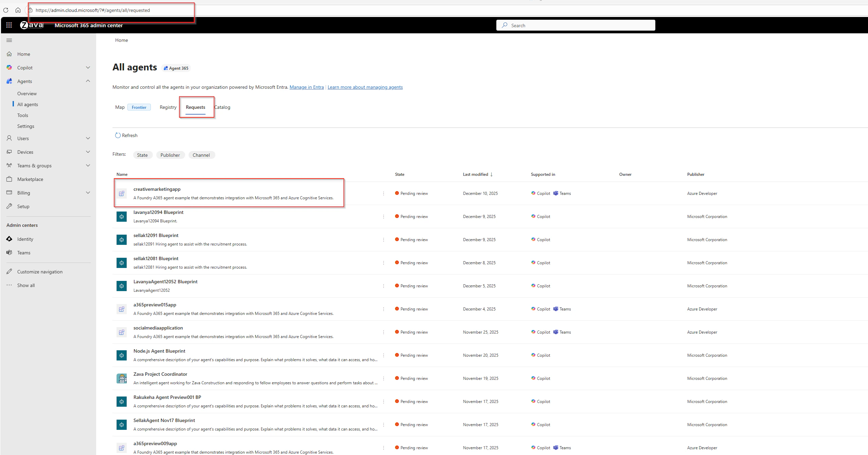Click the Node.js Agent Blueprint icon
Screen dimensions: 868x455
point(122,355)
